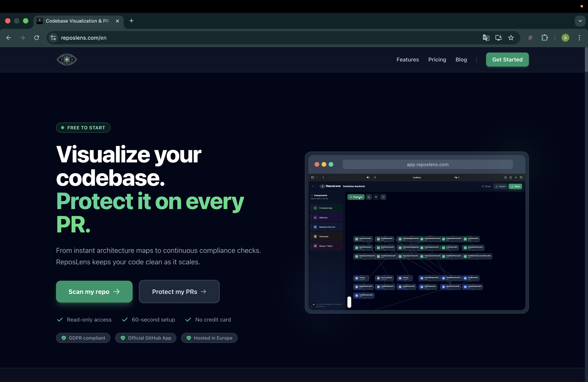Open user profile avatar A
The width and height of the screenshot is (588, 382).
pos(565,38)
